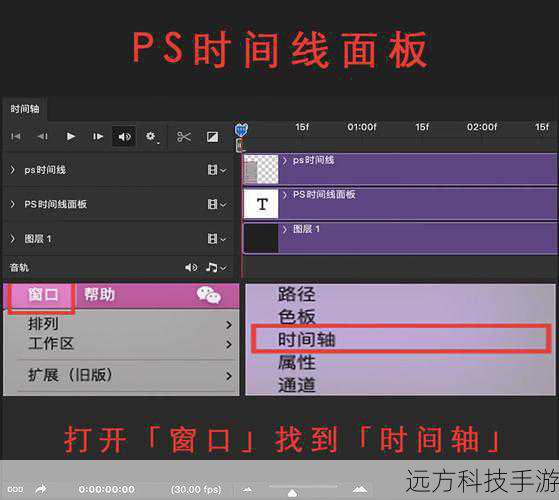Open the 窗口 menu

tap(43, 295)
